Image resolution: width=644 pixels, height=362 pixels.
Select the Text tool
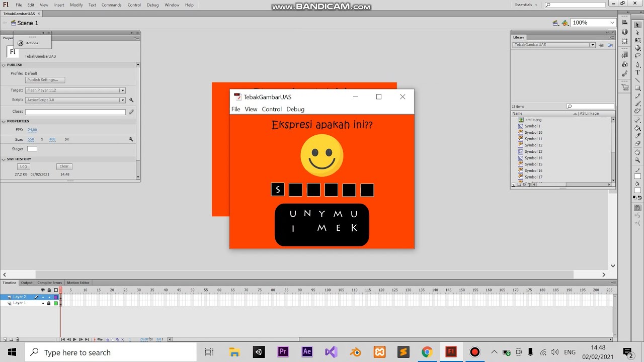637,72
